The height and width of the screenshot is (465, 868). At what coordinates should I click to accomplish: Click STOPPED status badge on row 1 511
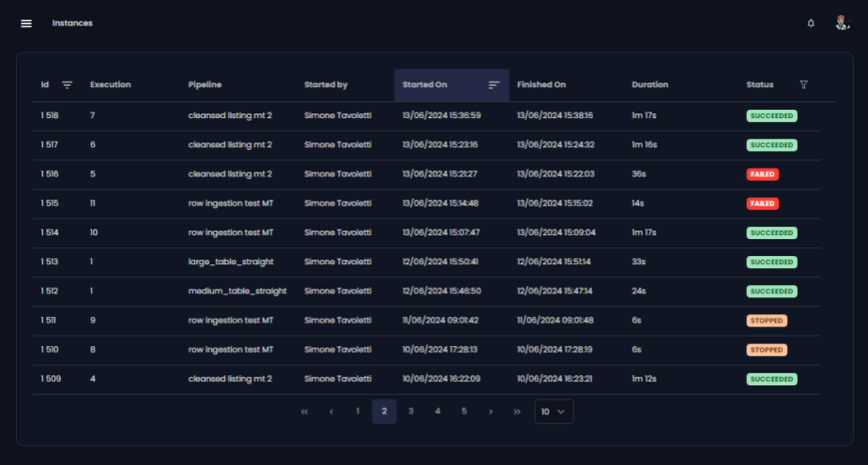coord(767,321)
